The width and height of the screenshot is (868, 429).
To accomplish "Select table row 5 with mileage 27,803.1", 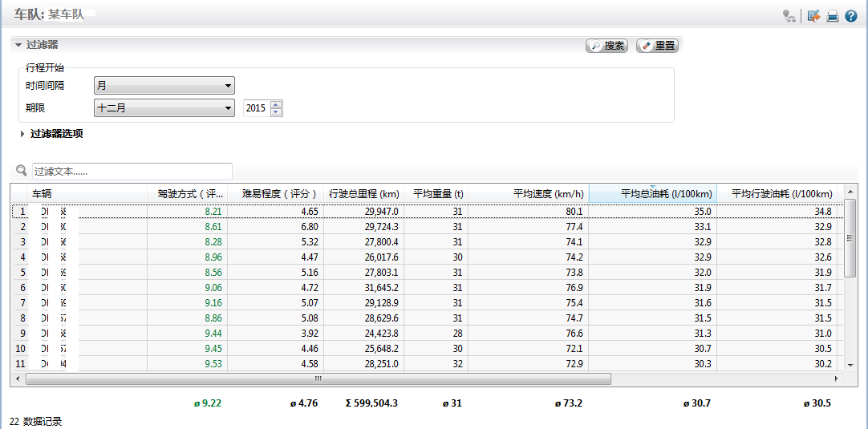I will coord(363,273).
